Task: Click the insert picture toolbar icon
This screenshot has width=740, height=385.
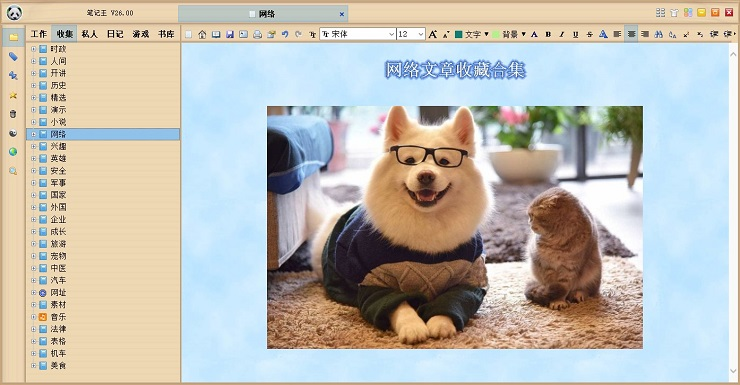Action: tap(244, 34)
